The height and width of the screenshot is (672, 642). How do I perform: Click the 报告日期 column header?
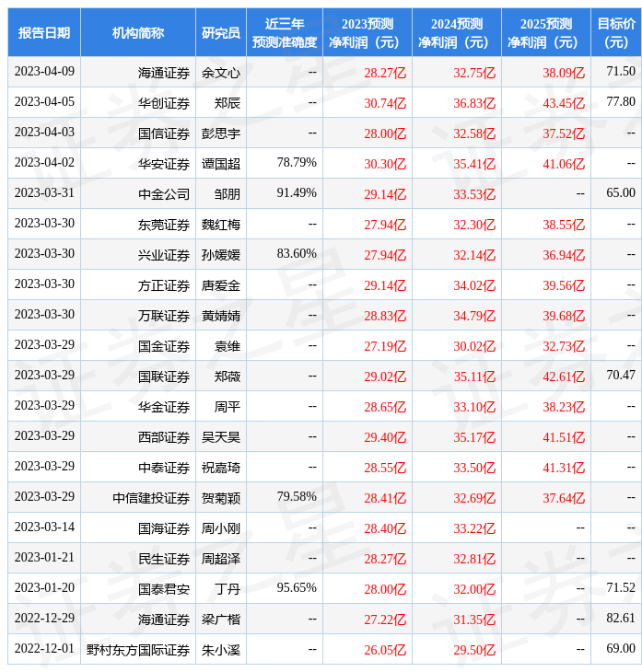[44, 33]
